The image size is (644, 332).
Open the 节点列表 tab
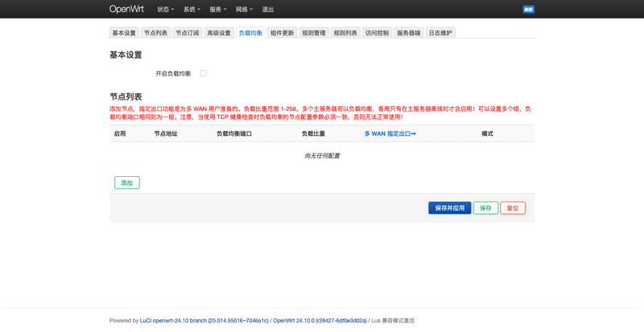pyautogui.click(x=155, y=33)
